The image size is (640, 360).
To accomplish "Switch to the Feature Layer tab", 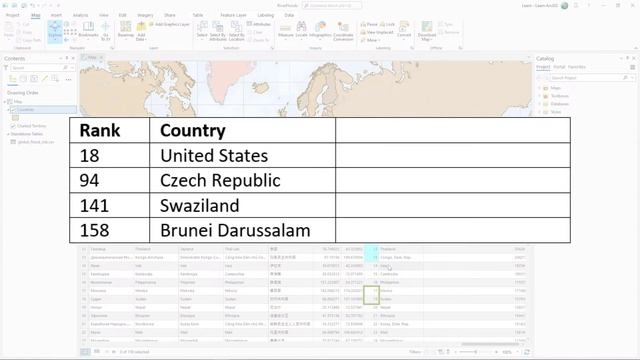I will 233,15.
